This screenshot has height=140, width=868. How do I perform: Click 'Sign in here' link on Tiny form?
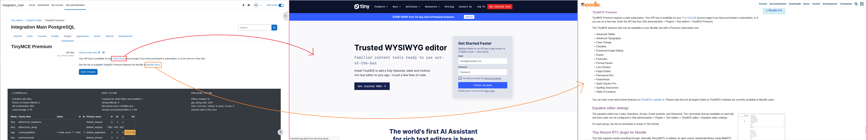coord(490,91)
